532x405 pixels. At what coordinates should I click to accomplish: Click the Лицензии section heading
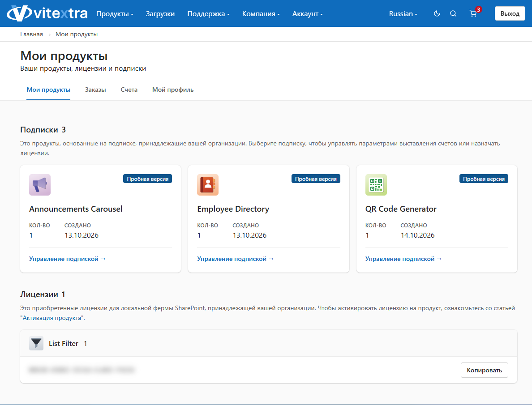pos(39,294)
